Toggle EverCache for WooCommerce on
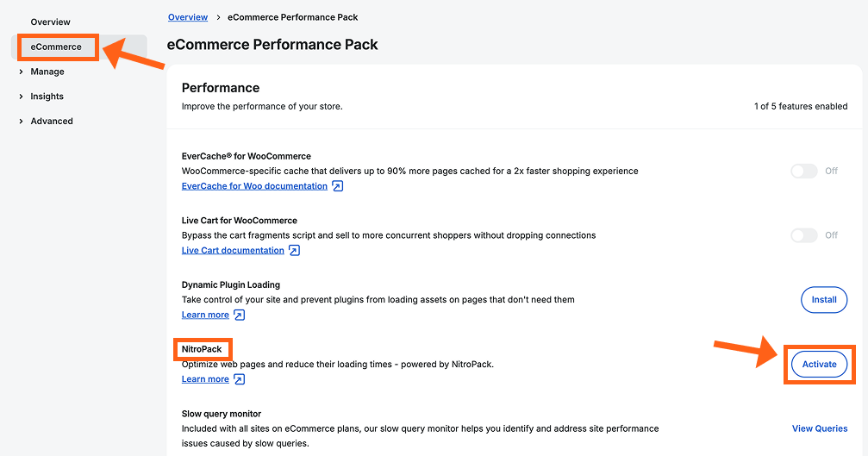 point(803,171)
